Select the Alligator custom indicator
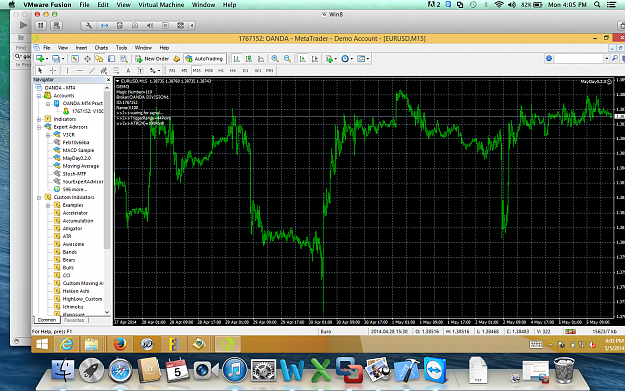The width and height of the screenshot is (625, 391). [x=72, y=229]
